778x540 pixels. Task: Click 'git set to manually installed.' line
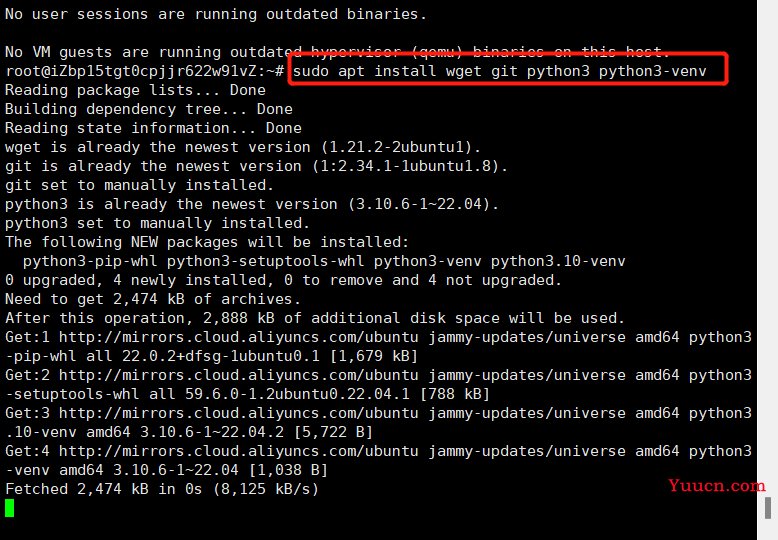click(x=139, y=185)
